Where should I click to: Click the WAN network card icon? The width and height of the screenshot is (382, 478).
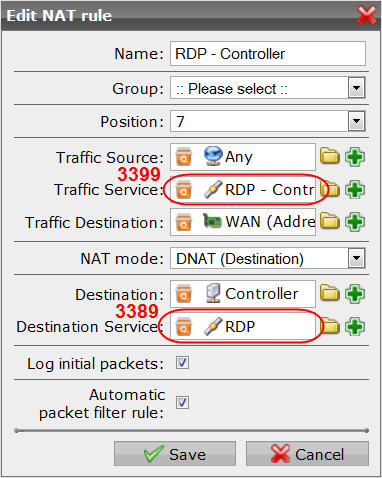(212, 221)
